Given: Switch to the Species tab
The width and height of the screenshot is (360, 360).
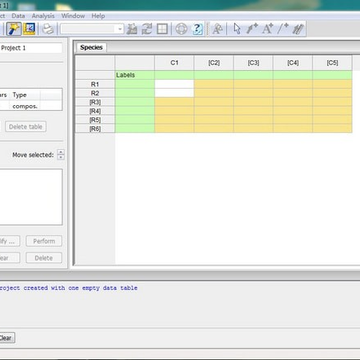Looking at the screenshot, I should click(91, 48).
